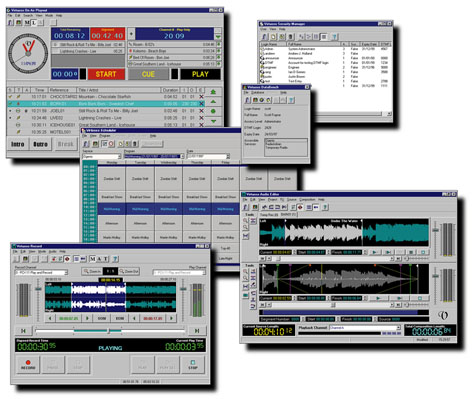Click the red START button
Image resolution: width=472 pixels, height=399 pixels.
(106, 74)
